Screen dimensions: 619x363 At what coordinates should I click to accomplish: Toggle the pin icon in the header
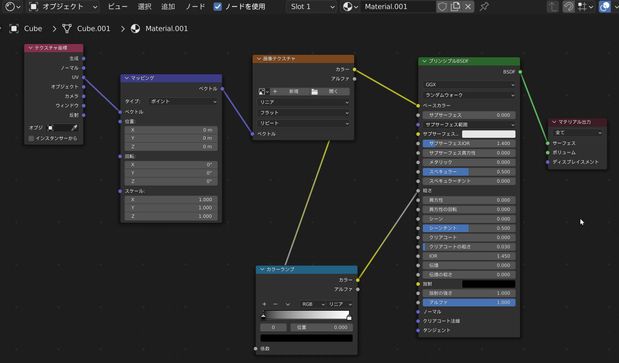click(484, 7)
